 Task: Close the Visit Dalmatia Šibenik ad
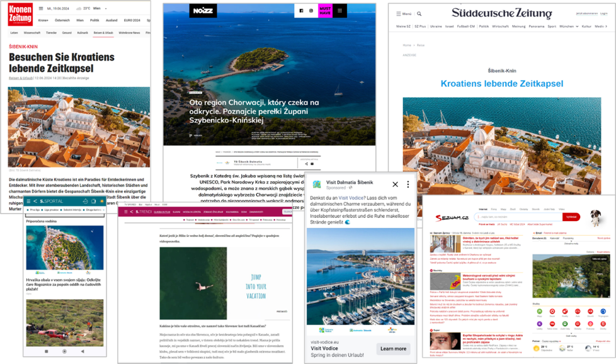pyautogui.click(x=395, y=185)
